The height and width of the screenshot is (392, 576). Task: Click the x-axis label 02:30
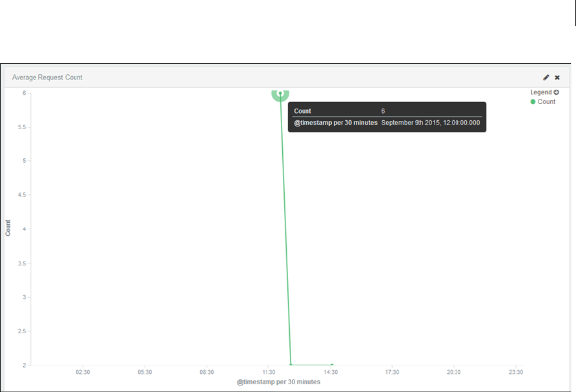coord(83,372)
